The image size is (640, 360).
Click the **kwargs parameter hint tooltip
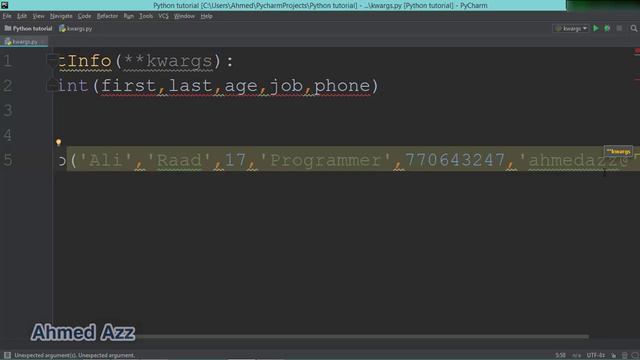[618, 151]
